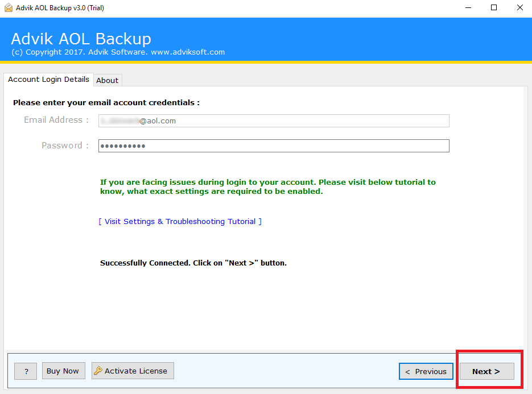Proceed with the Next > button
This screenshot has width=532, height=394.
(487, 371)
